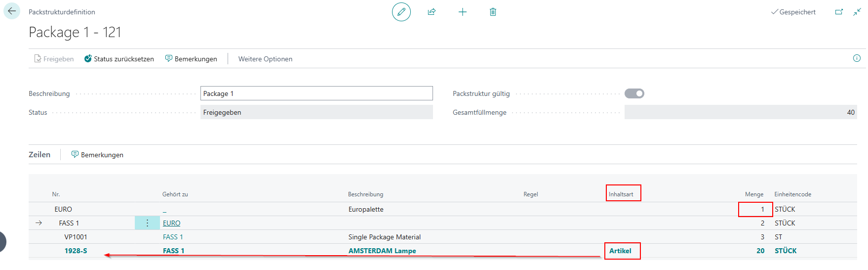Screen dimensions: 868x270
Task: Click Status zurücksetzen action
Action: click(119, 59)
